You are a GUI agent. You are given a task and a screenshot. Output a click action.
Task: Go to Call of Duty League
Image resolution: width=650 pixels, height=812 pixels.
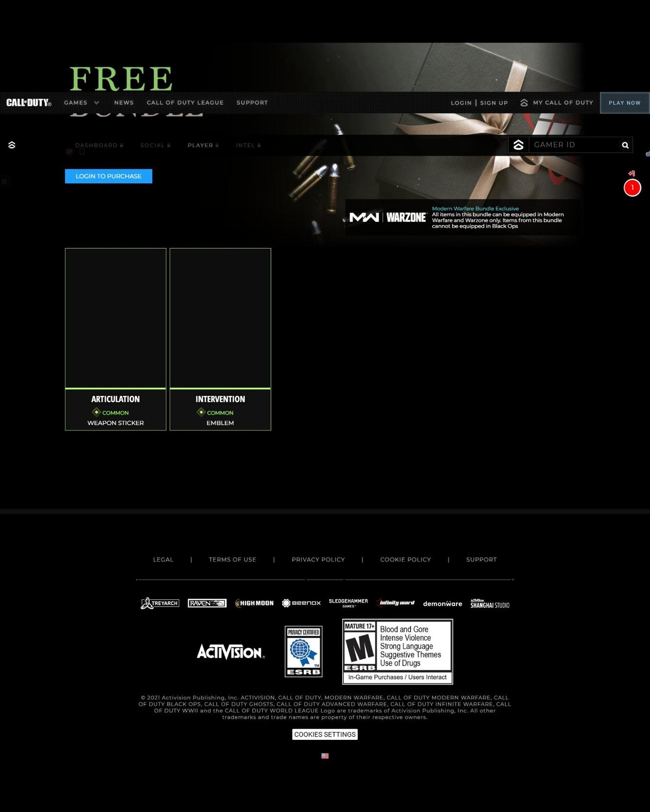tap(185, 103)
